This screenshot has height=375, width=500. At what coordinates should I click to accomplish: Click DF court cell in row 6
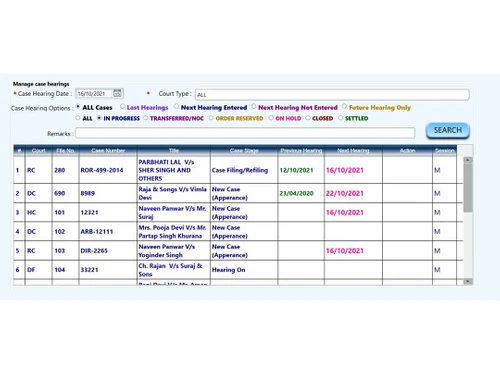31,270
